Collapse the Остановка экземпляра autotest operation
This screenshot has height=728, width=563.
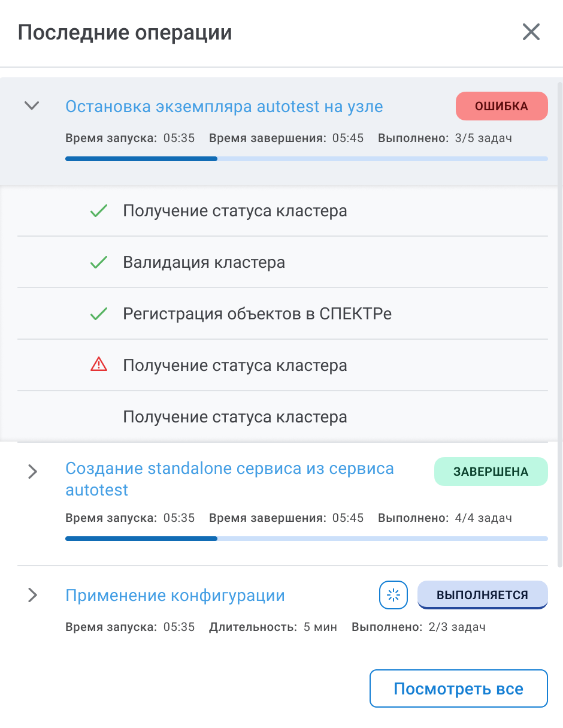click(x=32, y=106)
